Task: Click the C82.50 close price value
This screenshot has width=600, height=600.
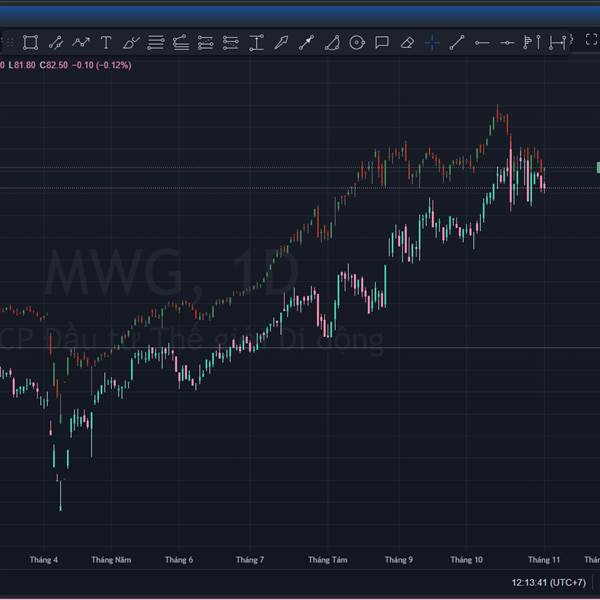Action: tap(54, 65)
